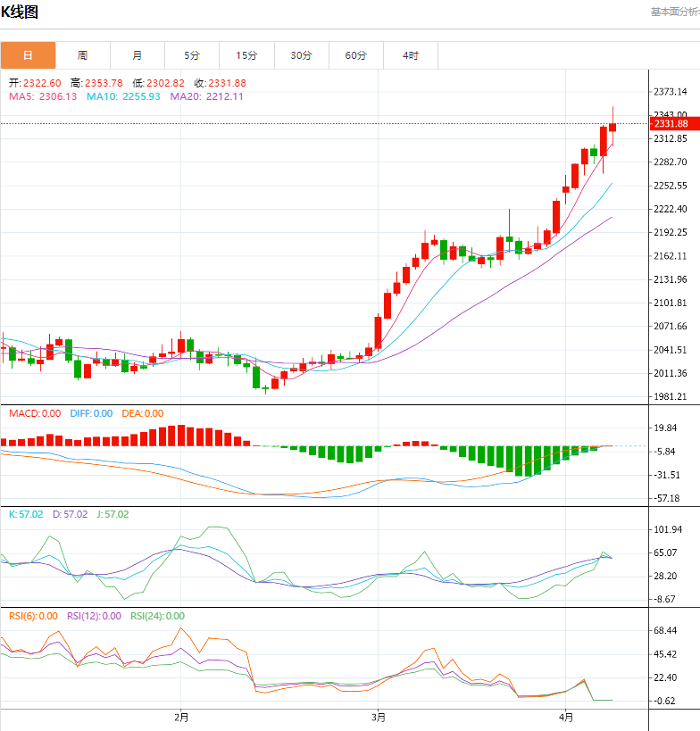This screenshot has width=700, height=731.
Task: Select the 15分 interval tab
Action: pos(246,55)
